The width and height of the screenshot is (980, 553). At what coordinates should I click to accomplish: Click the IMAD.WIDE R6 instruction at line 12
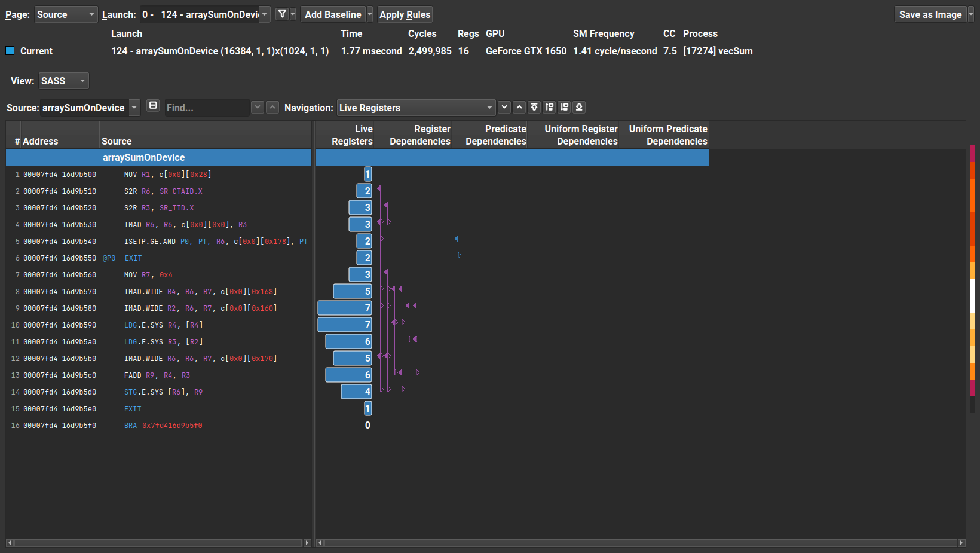(158, 359)
